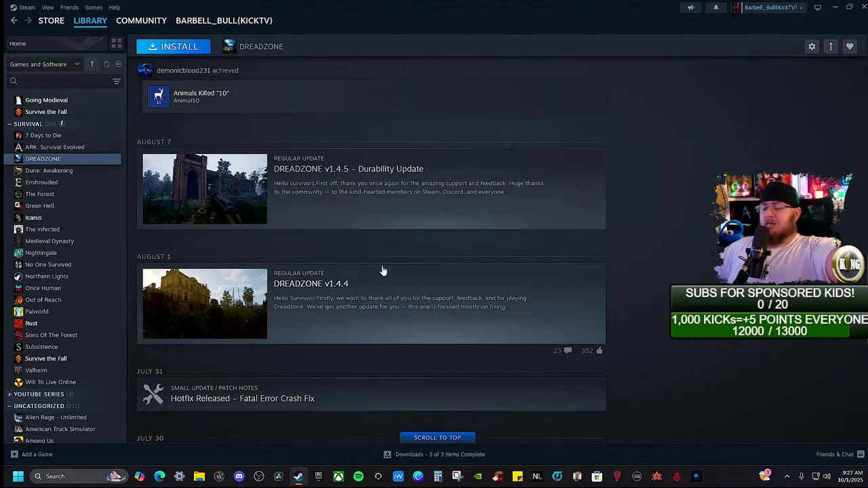Open DREADZONE settings gear icon
Image resolution: width=868 pixels, height=488 pixels.
tap(812, 47)
